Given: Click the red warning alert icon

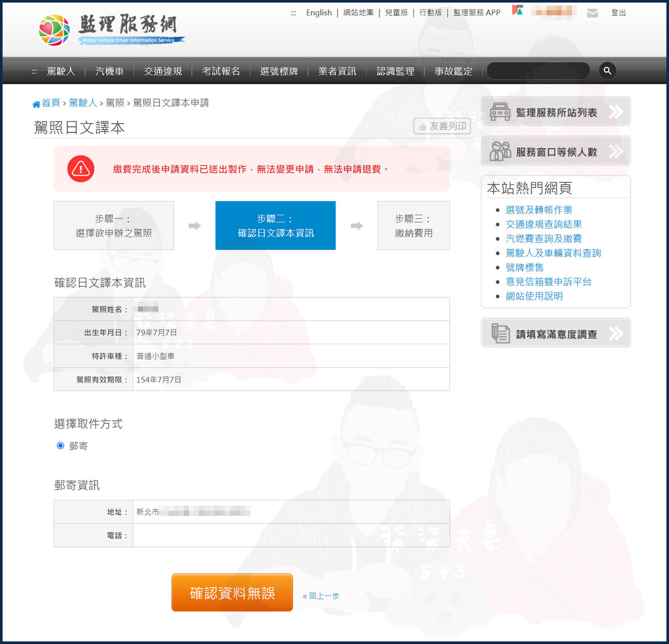Looking at the screenshot, I should (x=81, y=169).
